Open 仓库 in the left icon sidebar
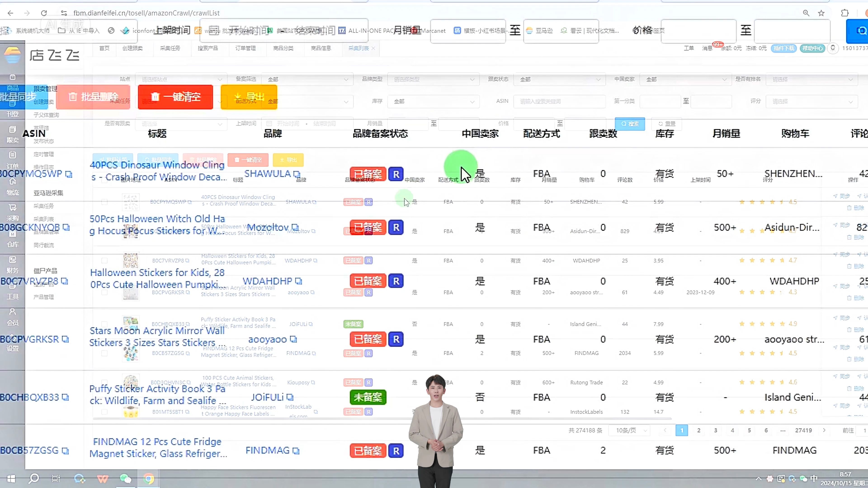 pos(12,239)
